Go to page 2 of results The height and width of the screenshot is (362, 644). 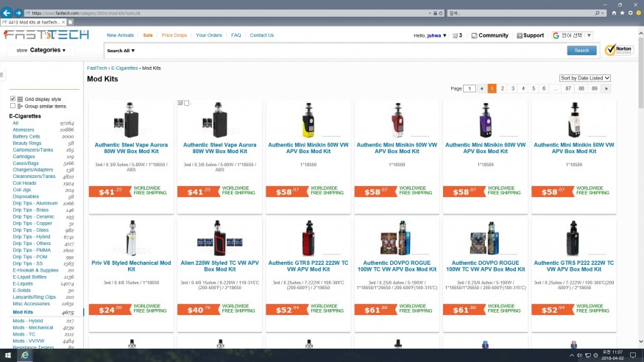coord(503,88)
